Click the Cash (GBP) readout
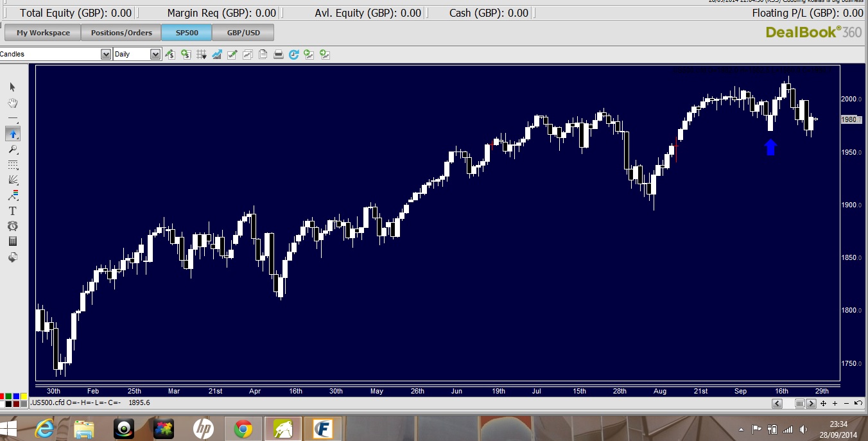The width and height of the screenshot is (868, 441). click(489, 13)
